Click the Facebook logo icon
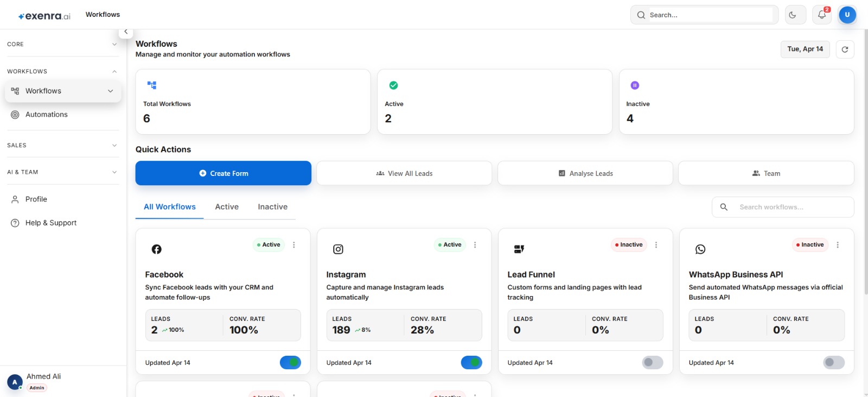The height and width of the screenshot is (397, 868). tap(156, 249)
